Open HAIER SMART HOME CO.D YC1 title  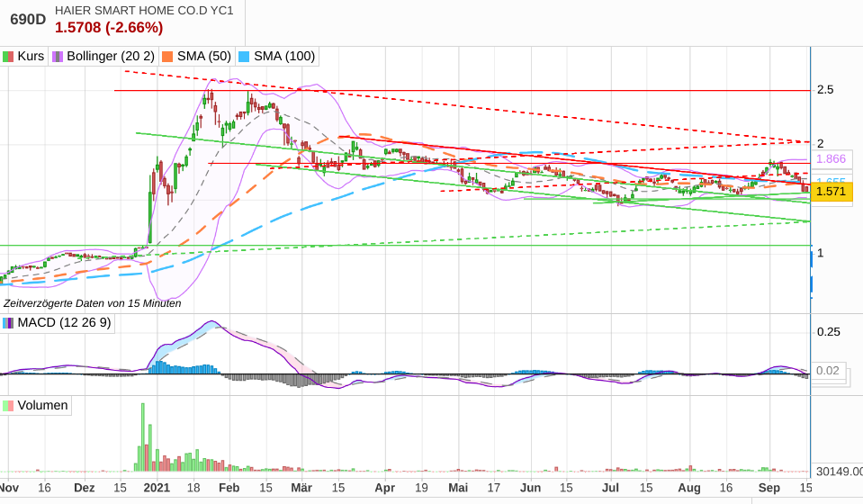144,11
